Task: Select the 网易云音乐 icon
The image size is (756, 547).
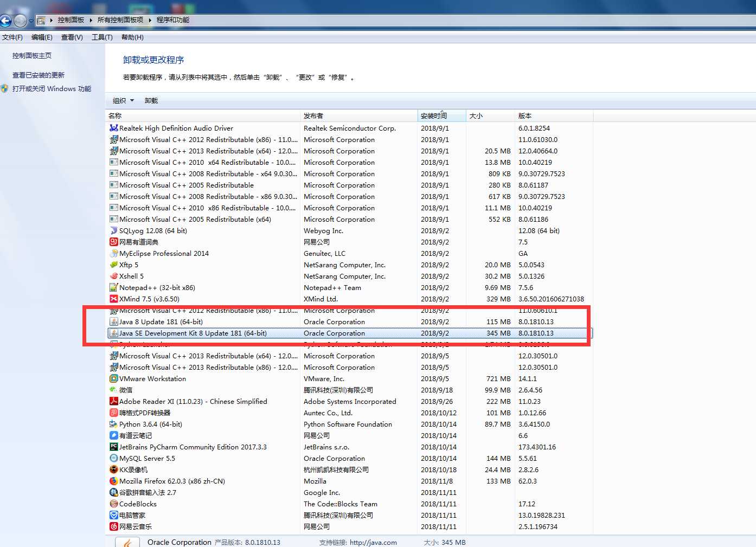Action: [114, 526]
